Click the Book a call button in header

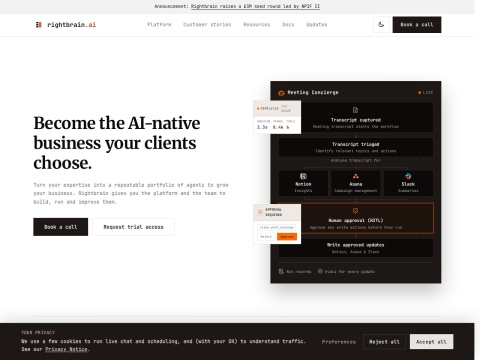pyautogui.click(x=417, y=25)
